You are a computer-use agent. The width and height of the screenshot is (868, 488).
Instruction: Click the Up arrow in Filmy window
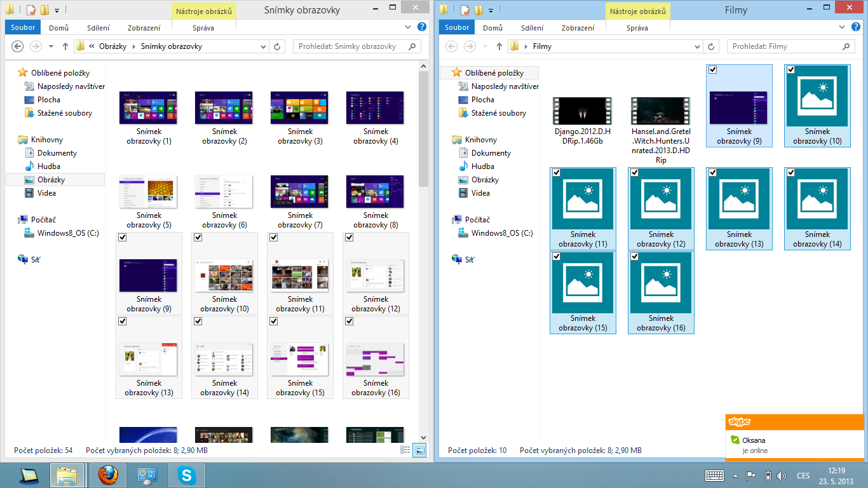499,46
